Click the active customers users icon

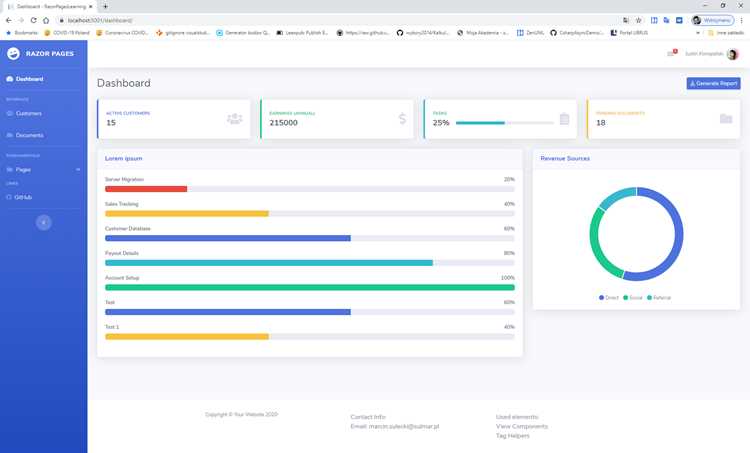click(x=234, y=119)
